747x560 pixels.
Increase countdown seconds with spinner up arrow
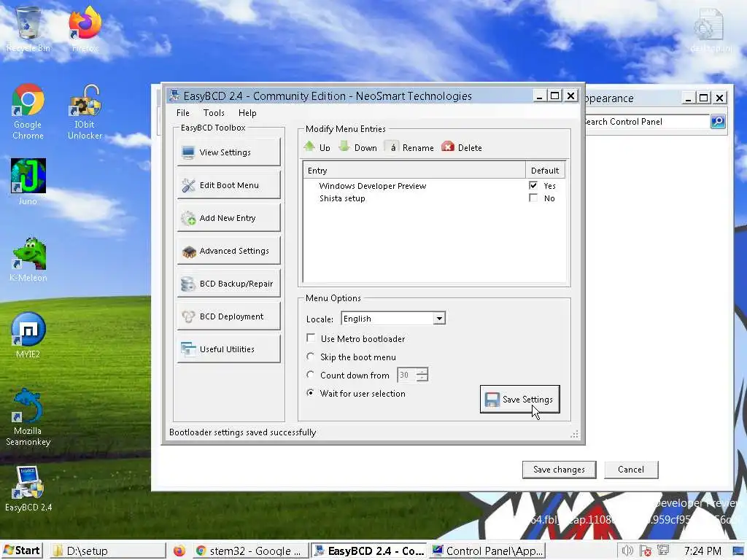[422, 371]
